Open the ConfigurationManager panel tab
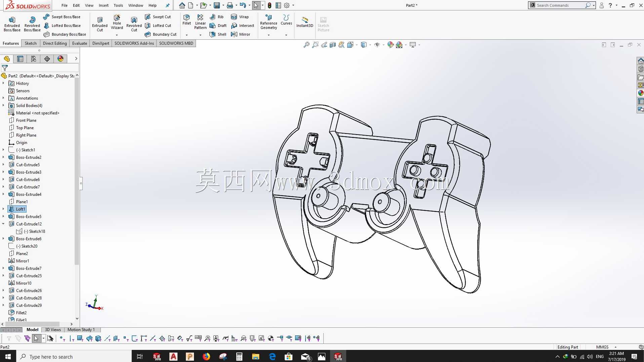Viewport: 644px width, 362px height. (x=34, y=59)
